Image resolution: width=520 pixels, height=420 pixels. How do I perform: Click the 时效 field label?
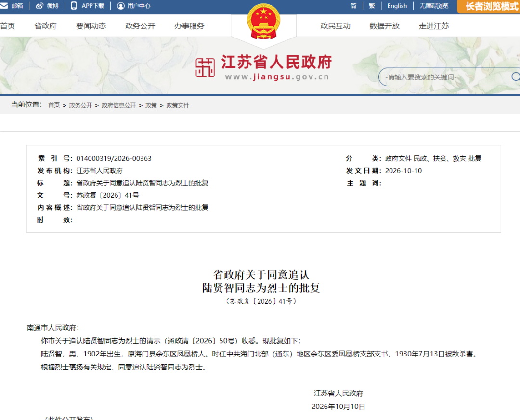[55, 220]
